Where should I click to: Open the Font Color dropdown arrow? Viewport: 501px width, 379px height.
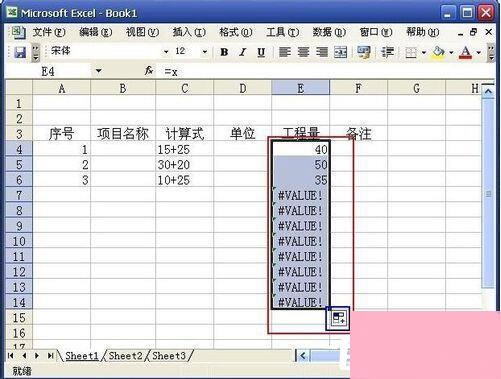(478, 53)
